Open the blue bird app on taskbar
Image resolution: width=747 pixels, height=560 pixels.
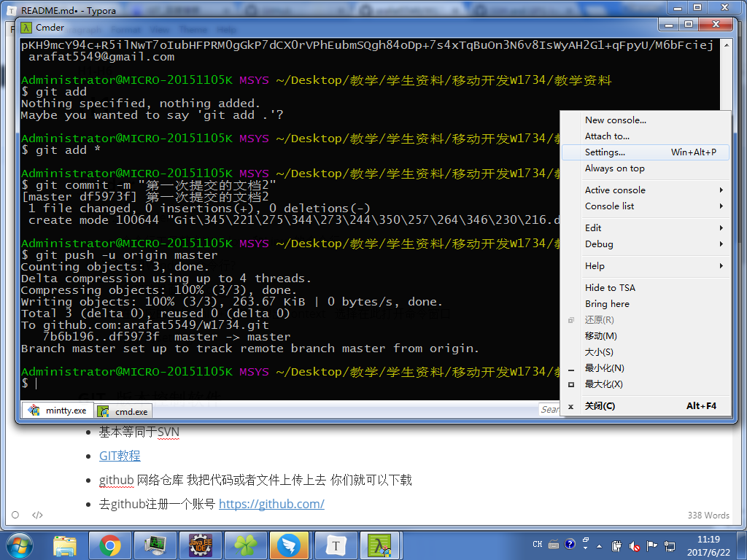point(290,545)
